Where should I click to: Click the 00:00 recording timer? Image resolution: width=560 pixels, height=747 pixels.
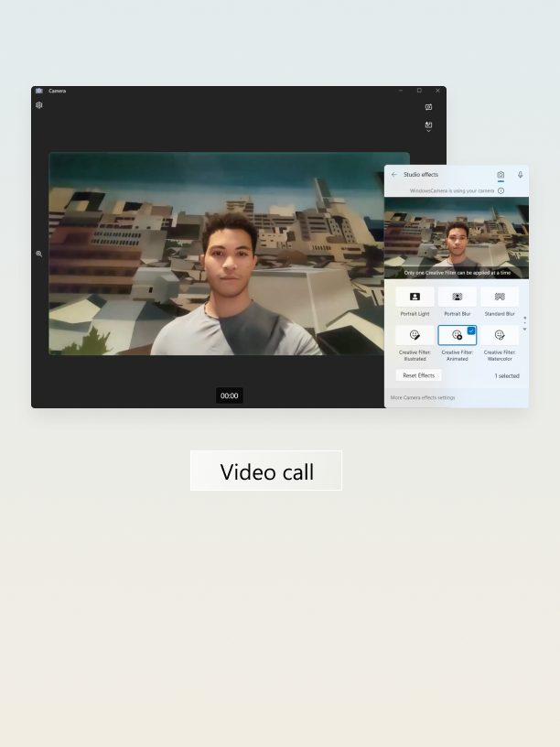point(229,395)
